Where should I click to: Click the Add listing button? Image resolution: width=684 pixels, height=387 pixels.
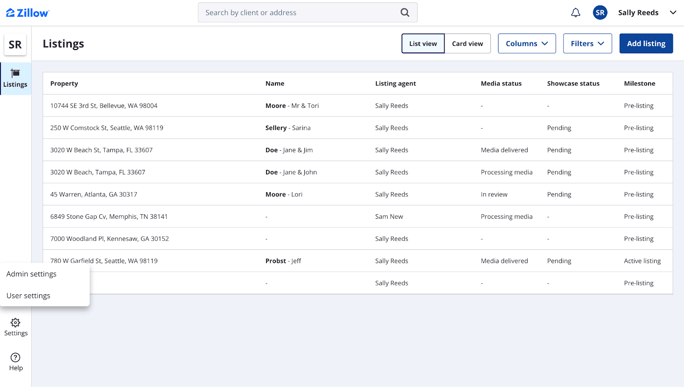(646, 44)
